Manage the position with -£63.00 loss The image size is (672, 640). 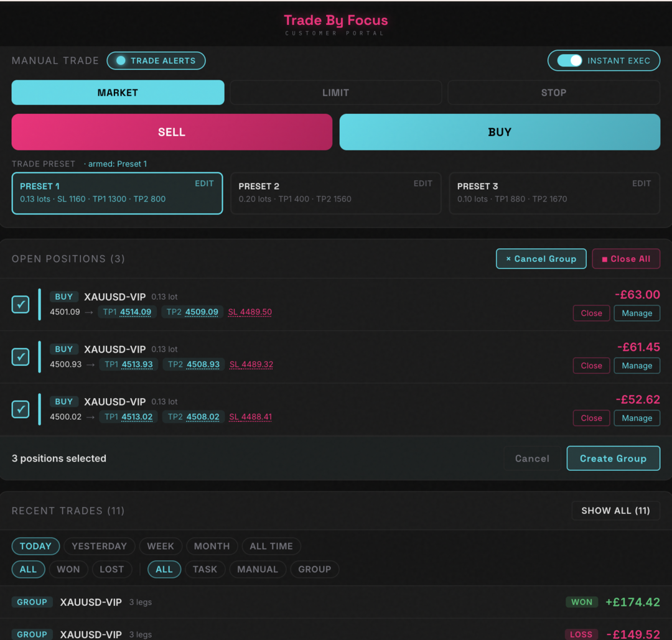[x=637, y=313]
